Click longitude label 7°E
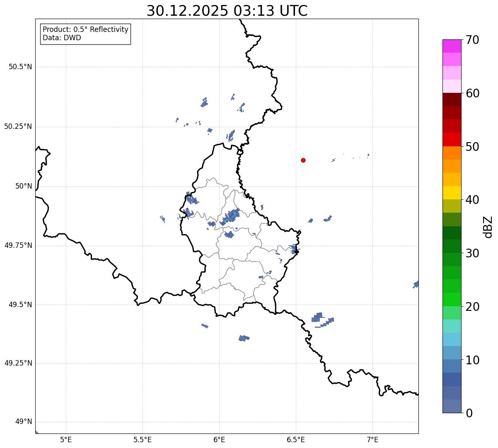Image resolution: width=498 pixels, height=448 pixels. (x=372, y=439)
